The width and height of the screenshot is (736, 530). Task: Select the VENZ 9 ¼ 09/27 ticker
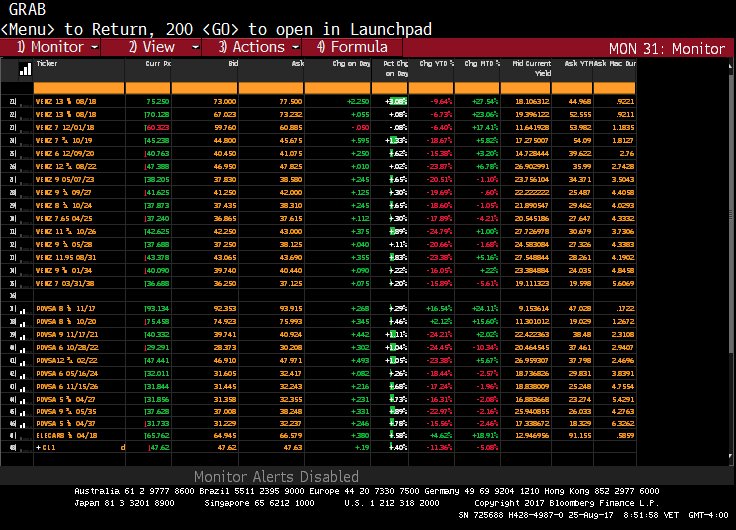pyautogui.click(x=64, y=192)
